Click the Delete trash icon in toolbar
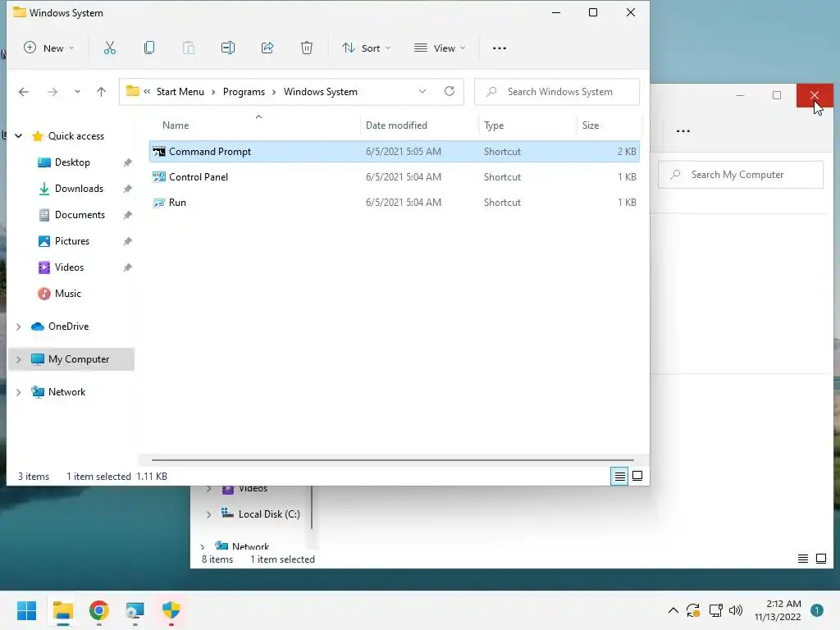This screenshot has width=840, height=630. coord(307,48)
